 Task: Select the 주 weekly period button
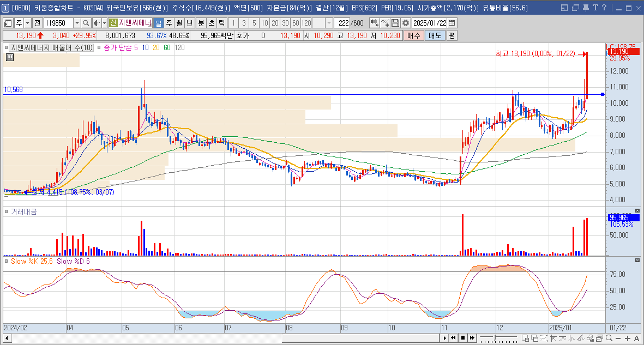[x=168, y=23]
